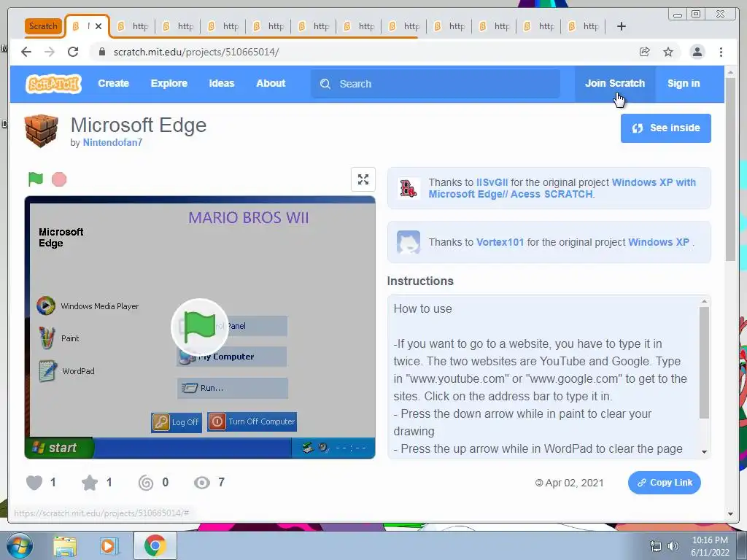Viewport: 747px width, 560px height.
Task: Click the Scratch logo in the navbar
Action: [53, 84]
